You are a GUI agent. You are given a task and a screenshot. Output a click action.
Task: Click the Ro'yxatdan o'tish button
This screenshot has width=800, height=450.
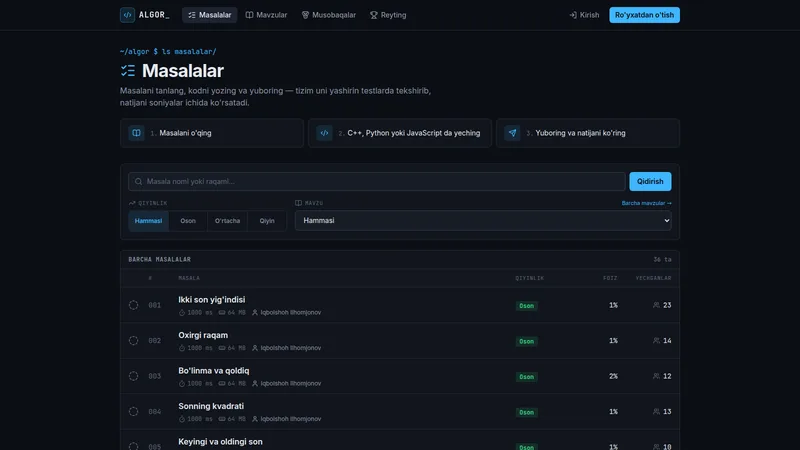644,15
